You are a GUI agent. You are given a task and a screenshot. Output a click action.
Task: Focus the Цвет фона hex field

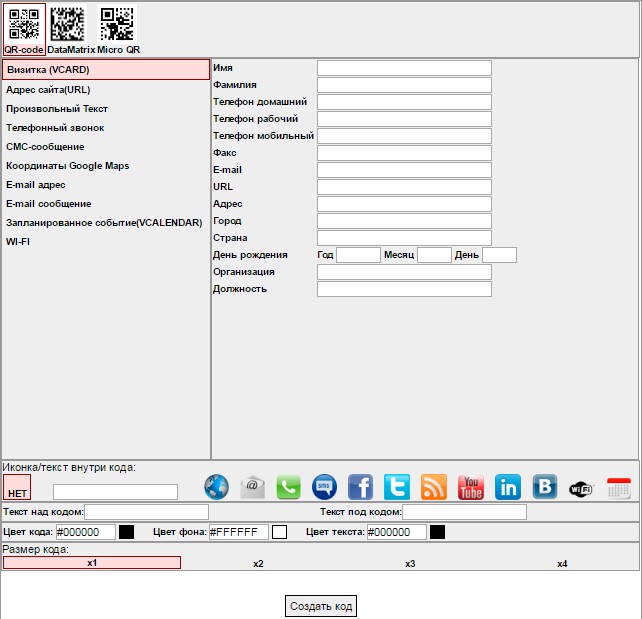coord(239,532)
